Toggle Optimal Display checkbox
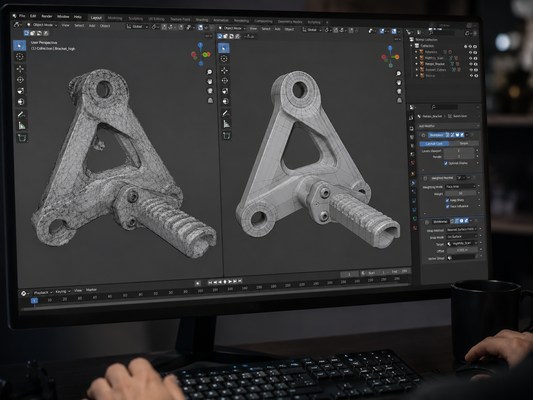This screenshot has width=533, height=400. 446,163
